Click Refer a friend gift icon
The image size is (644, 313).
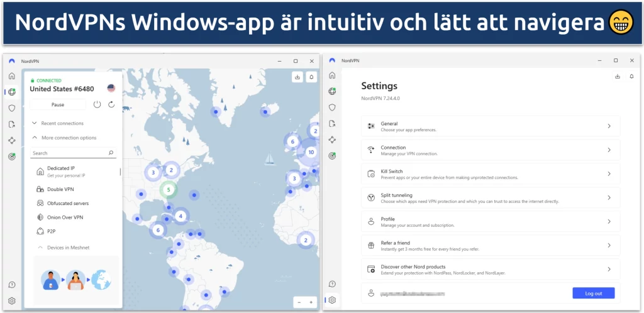click(x=371, y=245)
